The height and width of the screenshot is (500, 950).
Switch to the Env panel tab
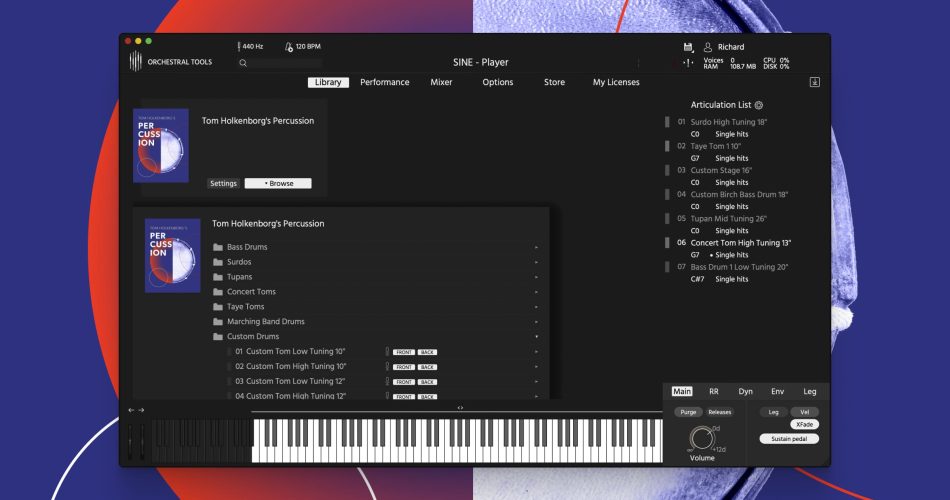click(777, 392)
